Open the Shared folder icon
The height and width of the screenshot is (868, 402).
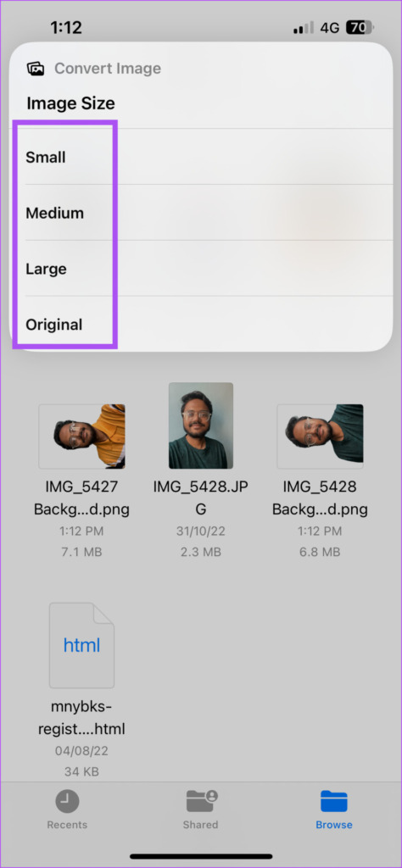point(201,800)
